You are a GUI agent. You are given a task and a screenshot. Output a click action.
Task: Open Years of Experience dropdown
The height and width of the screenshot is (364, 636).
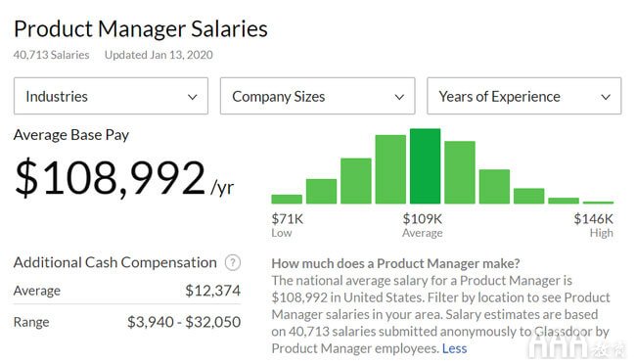point(524,96)
